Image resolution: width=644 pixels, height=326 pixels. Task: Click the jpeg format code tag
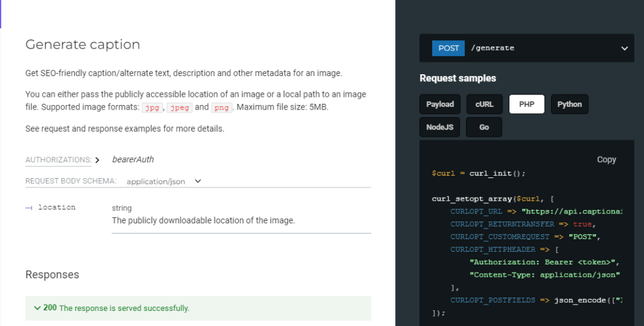[x=180, y=108]
